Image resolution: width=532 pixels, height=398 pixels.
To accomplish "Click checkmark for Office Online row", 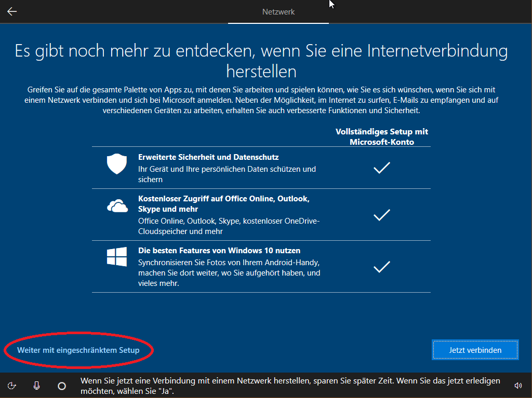I will [x=382, y=215].
